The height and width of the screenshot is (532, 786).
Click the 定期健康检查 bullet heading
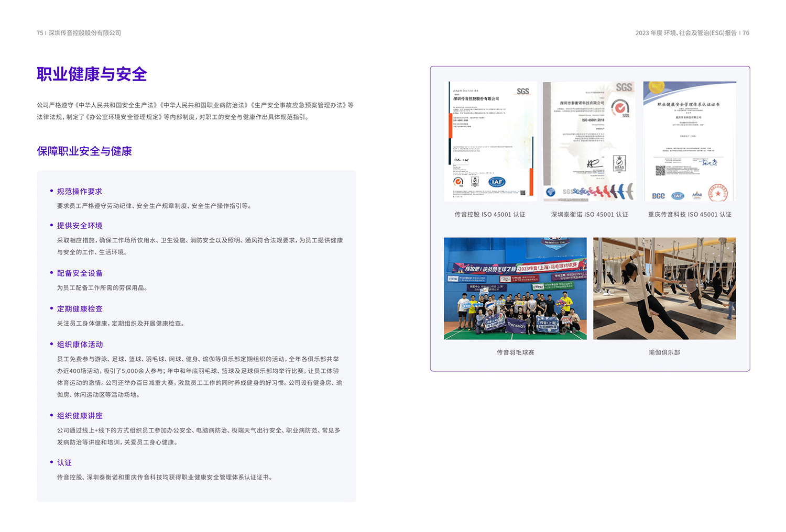coord(80,309)
